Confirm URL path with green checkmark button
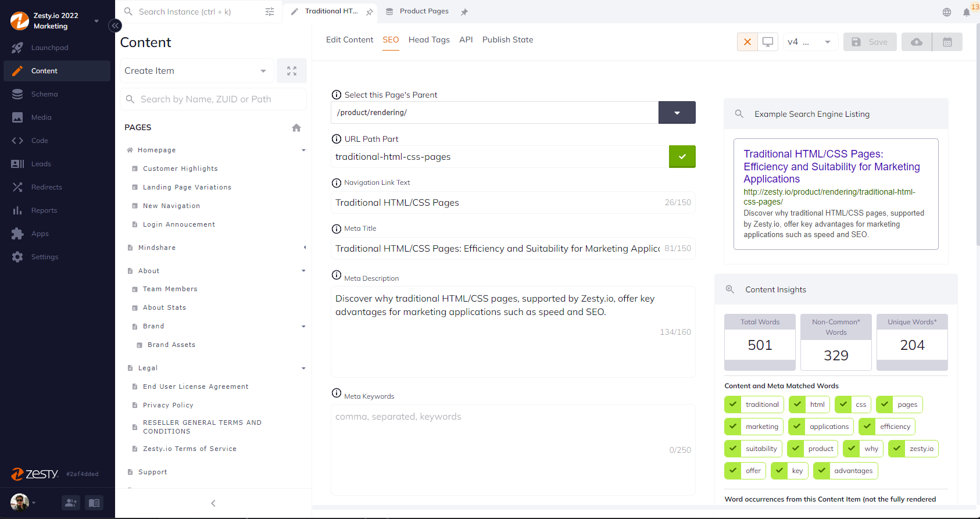Viewport: 980px width, 519px height. (682, 157)
